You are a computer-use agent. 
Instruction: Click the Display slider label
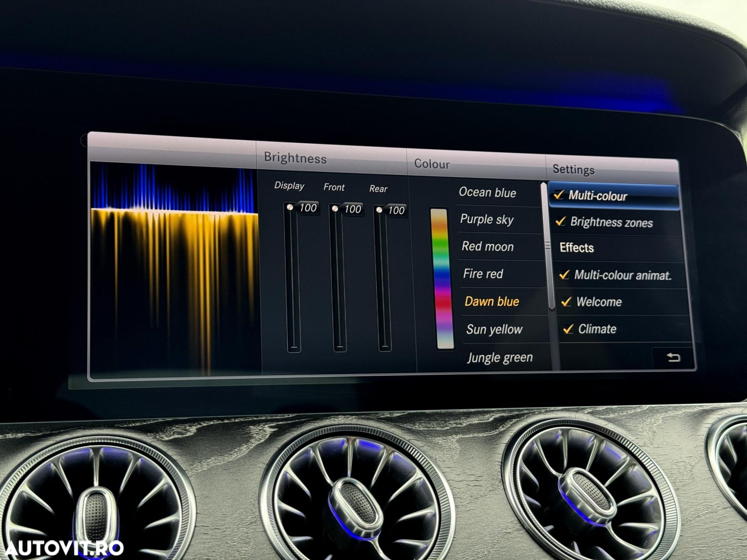[x=289, y=186]
